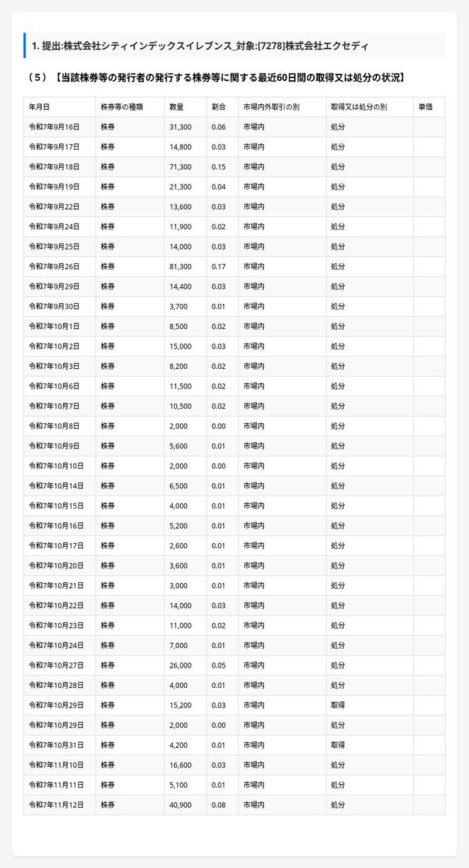Click the 0.17 ratio cell

click(218, 266)
